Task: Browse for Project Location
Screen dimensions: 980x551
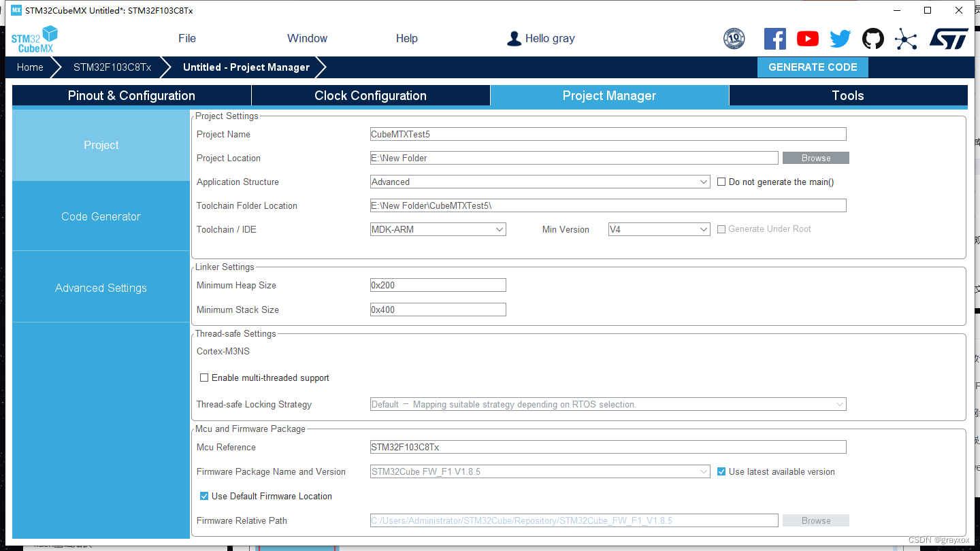Action: pos(816,158)
